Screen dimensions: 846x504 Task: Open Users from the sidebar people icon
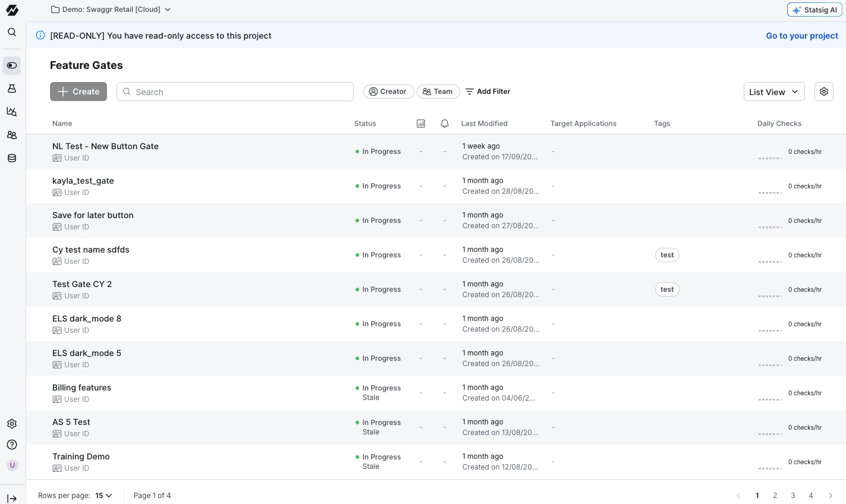coord(12,135)
